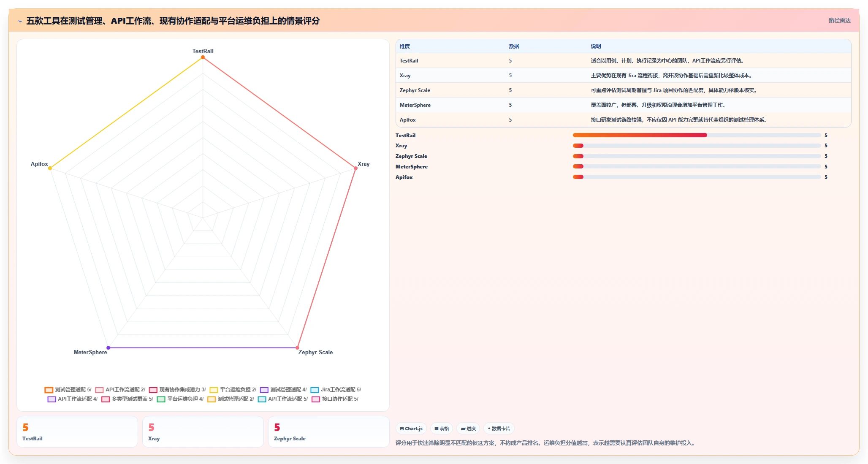
Task: Toggle the Jira工作流适配 5/ legend item
Action: pos(336,390)
